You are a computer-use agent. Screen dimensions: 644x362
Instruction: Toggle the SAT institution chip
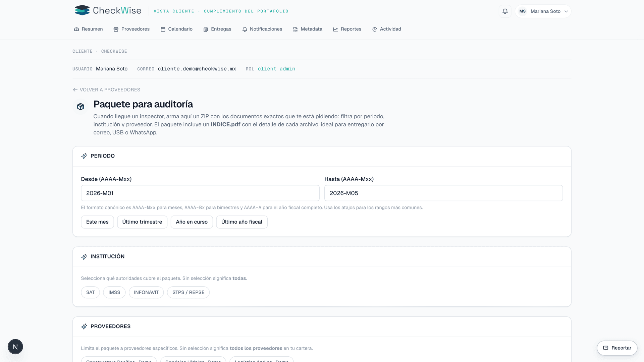(x=90, y=292)
